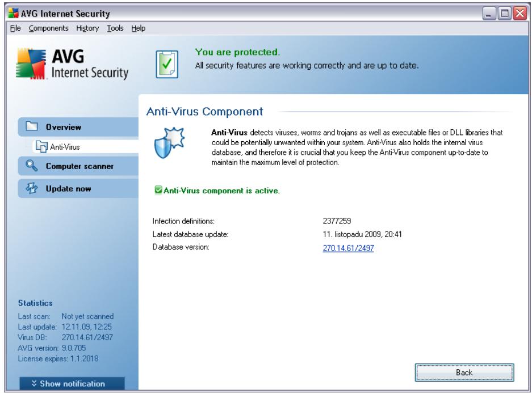Click the Show notification chevron icon

(34, 383)
